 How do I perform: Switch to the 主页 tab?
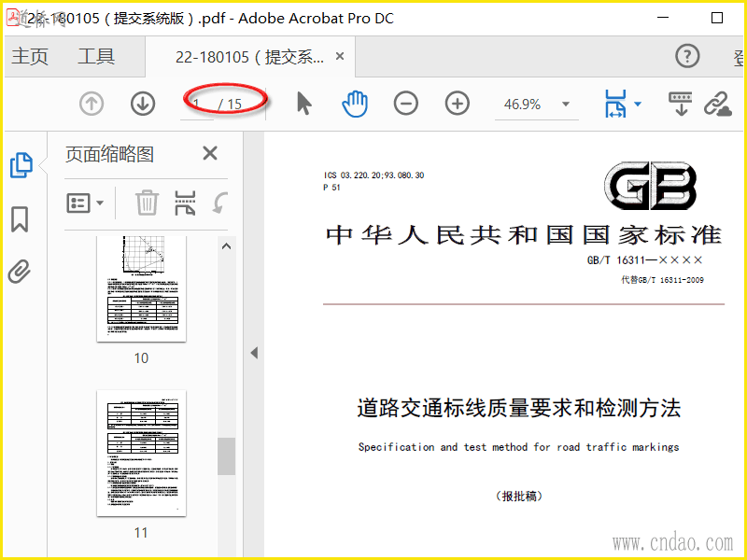pyautogui.click(x=30, y=57)
